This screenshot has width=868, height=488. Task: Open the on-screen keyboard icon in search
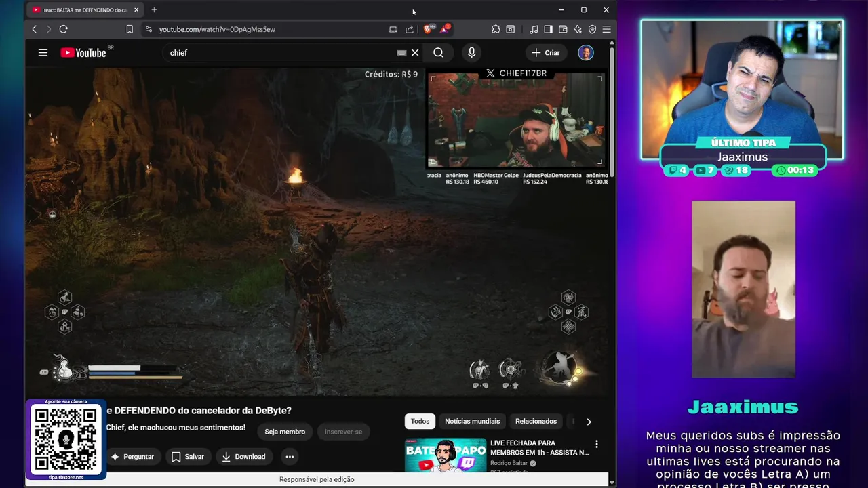[x=401, y=53]
